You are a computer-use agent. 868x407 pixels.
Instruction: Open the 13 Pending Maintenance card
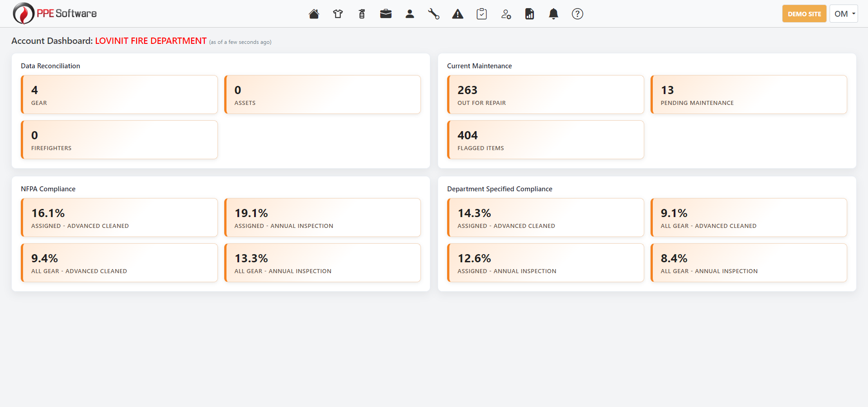749,95
